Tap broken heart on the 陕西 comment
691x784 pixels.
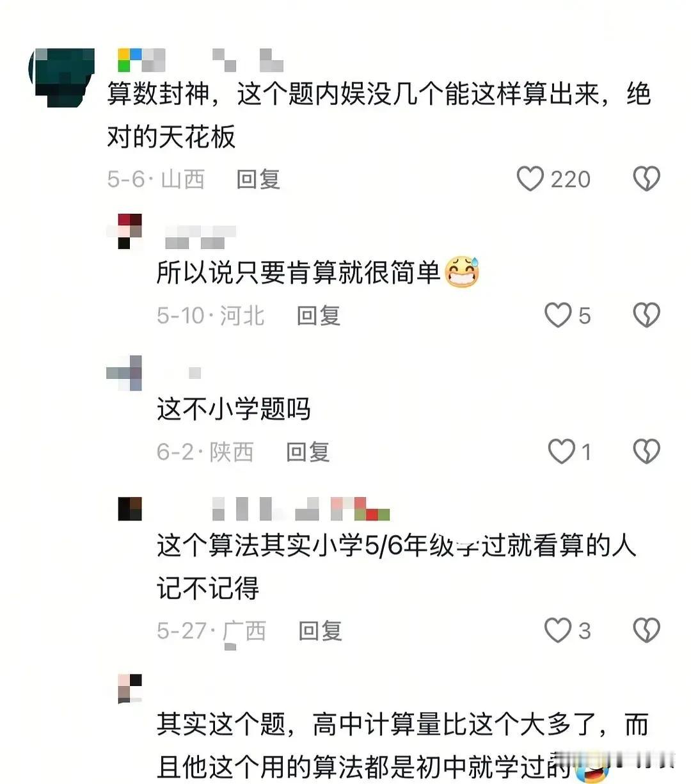click(x=646, y=452)
